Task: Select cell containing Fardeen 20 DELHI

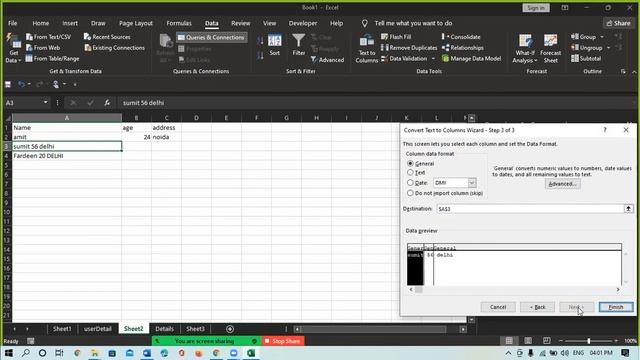Action: 67,156
